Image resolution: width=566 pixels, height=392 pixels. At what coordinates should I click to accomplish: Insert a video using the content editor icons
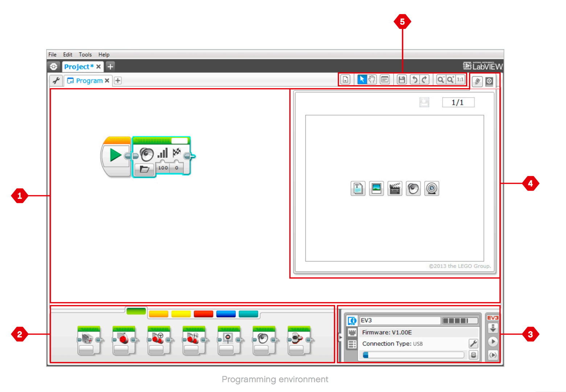[395, 188]
